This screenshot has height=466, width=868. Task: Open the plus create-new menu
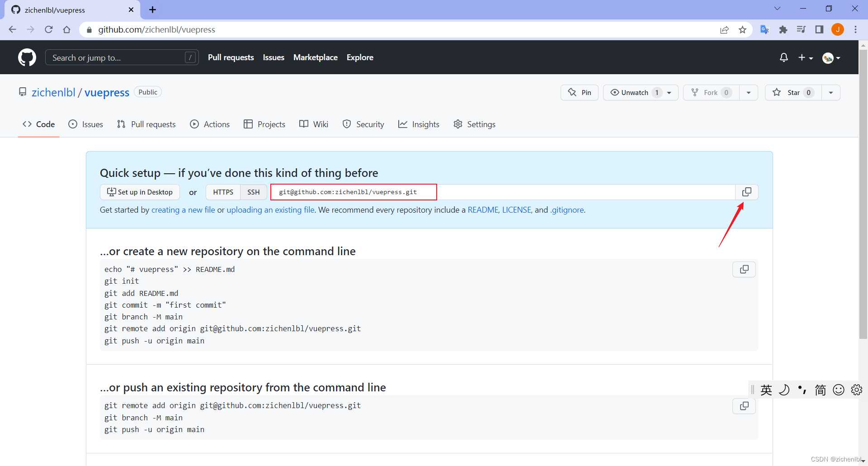pyautogui.click(x=806, y=57)
